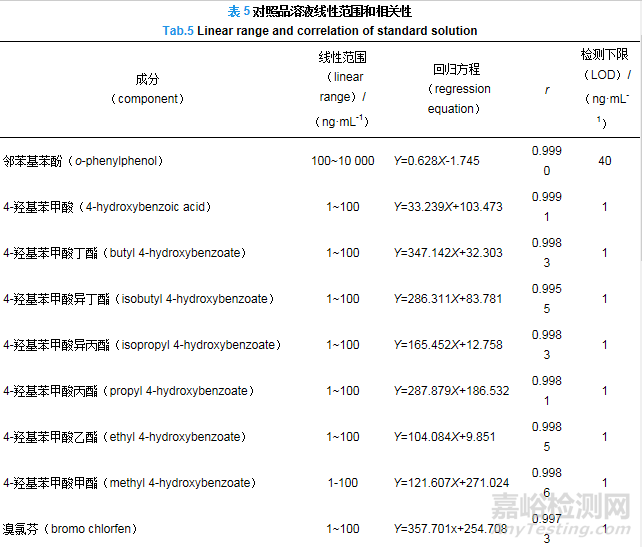Click the r value '0.998 6'
The height and width of the screenshot is (547, 642).
pos(547,482)
